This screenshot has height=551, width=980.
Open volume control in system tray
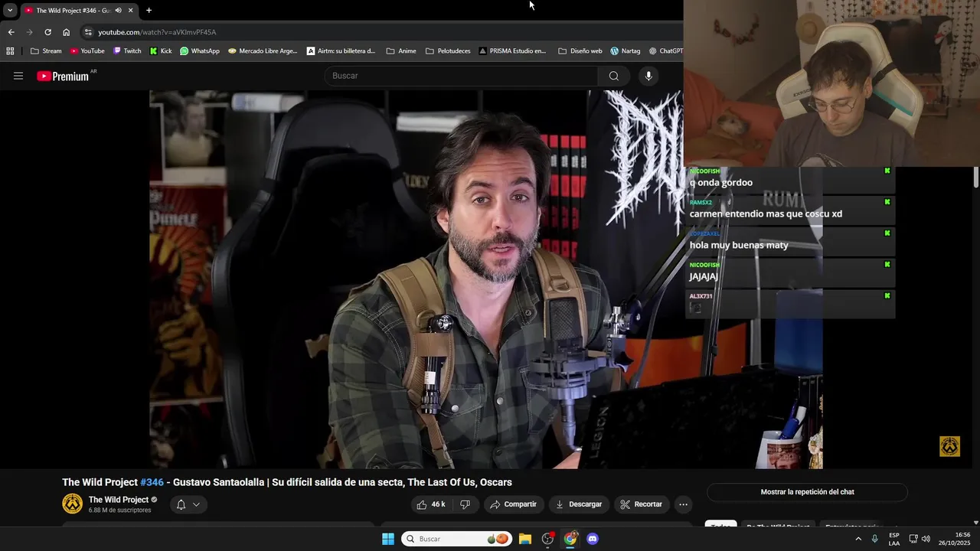point(926,539)
